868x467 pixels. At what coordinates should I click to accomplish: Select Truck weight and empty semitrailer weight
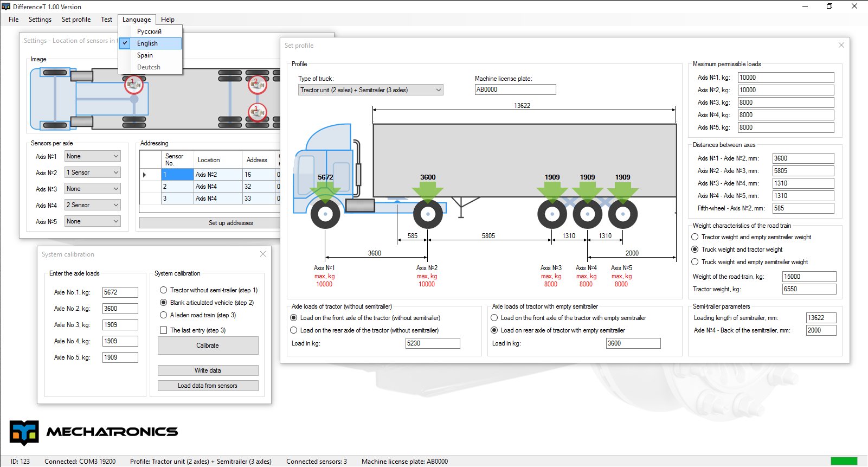click(695, 262)
